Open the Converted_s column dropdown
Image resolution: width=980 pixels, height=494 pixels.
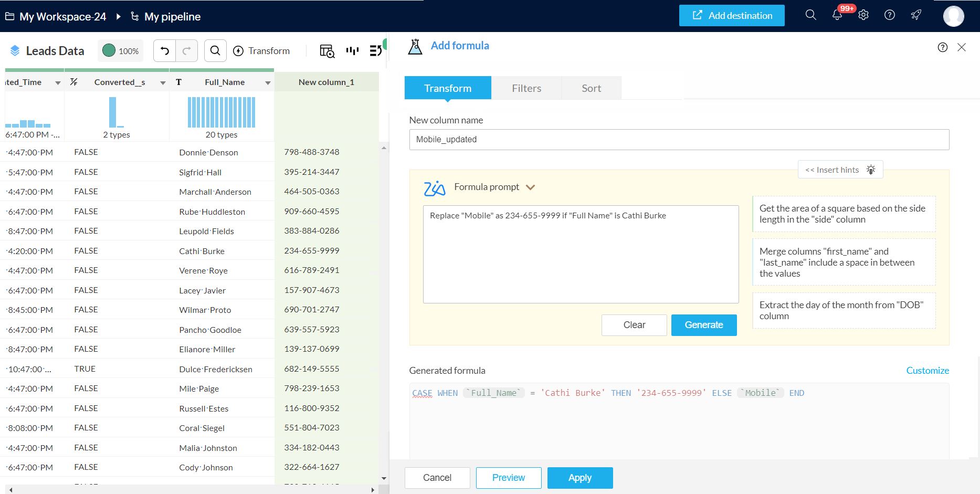(x=163, y=83)
